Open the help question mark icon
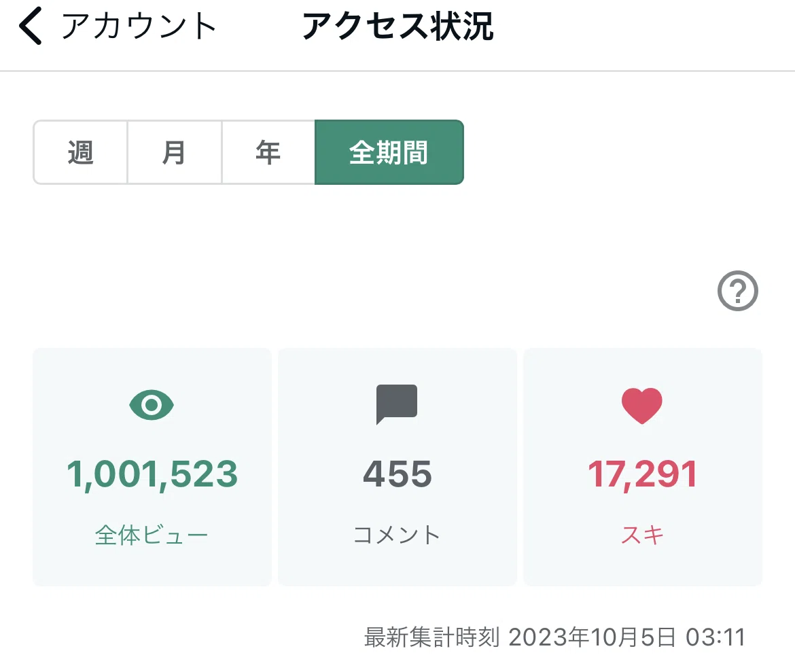This screenshot has width=795, height=672. (x=738, y=291)
